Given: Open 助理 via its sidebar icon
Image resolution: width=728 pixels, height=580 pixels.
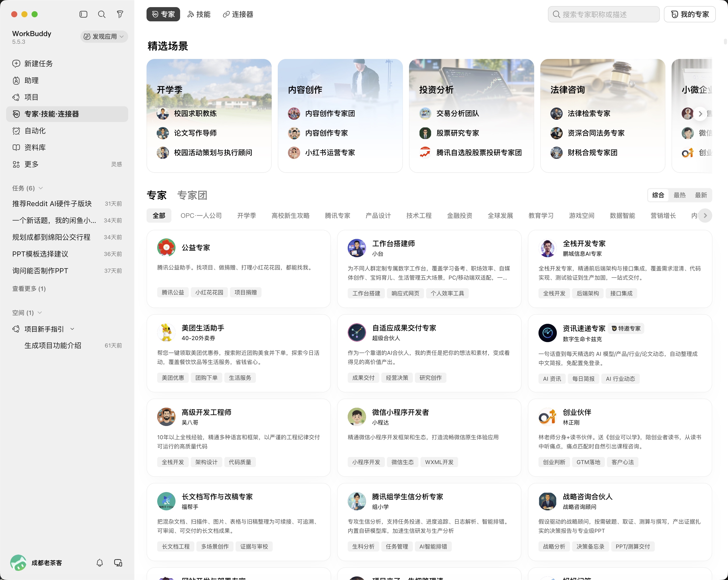Looking at the screenshot, I should click(16, 80).
